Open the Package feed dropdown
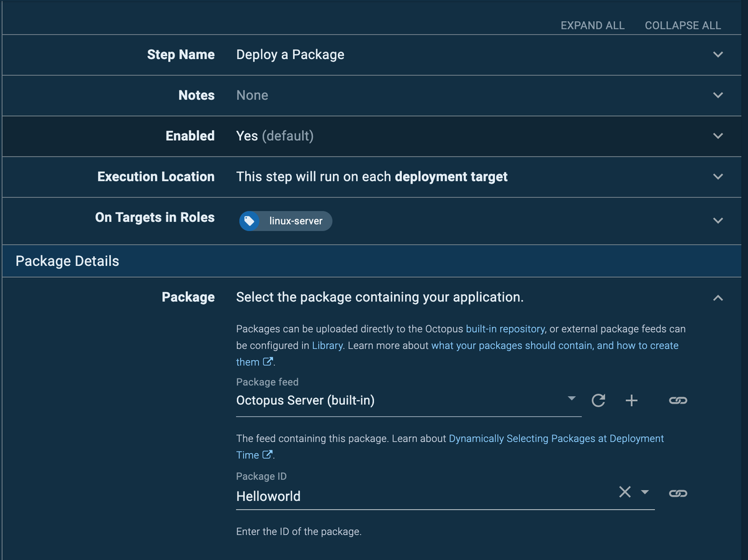Screen dimensions: 748x560 572,399
